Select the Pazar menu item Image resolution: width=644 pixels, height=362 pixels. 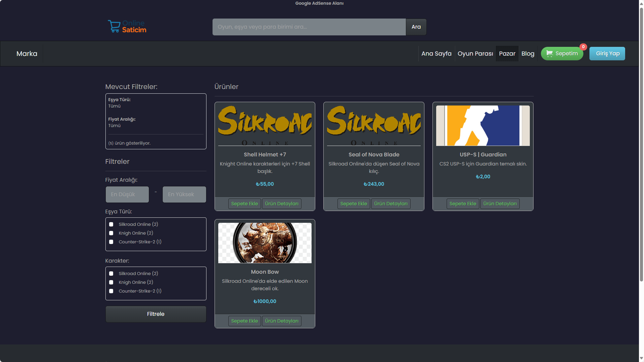(x=507, y=54)
